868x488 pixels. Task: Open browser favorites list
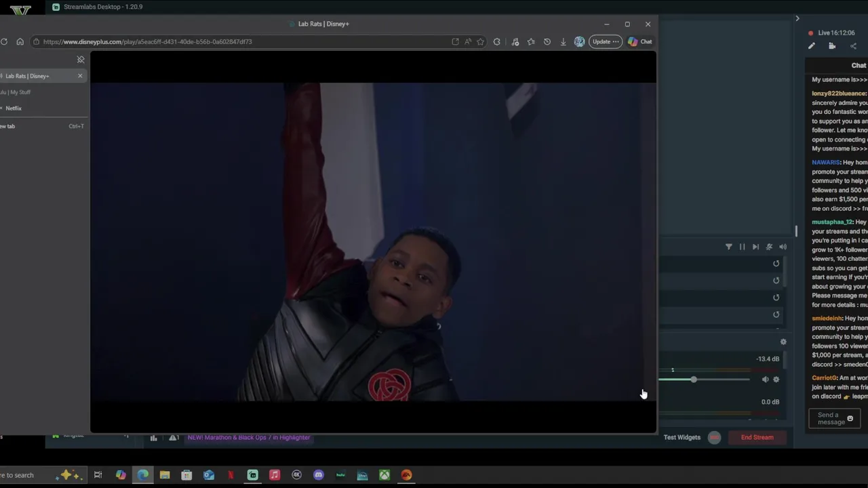(531, 41)
